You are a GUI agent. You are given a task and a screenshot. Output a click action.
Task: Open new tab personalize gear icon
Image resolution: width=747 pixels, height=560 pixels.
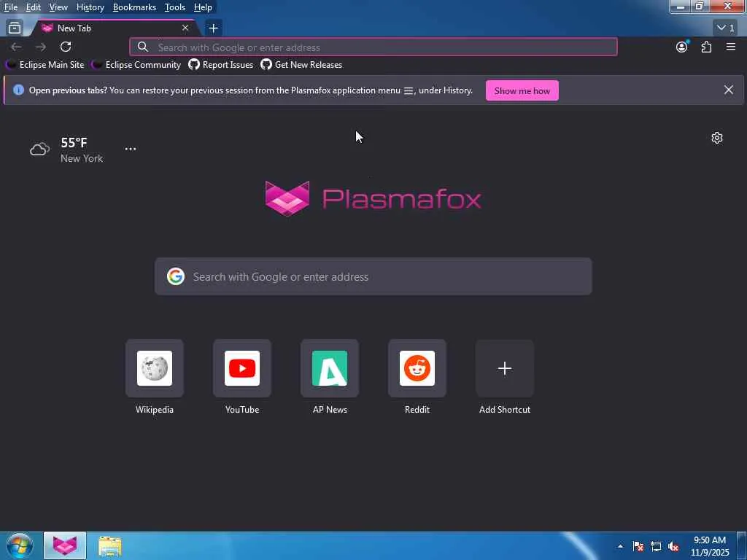716,138
